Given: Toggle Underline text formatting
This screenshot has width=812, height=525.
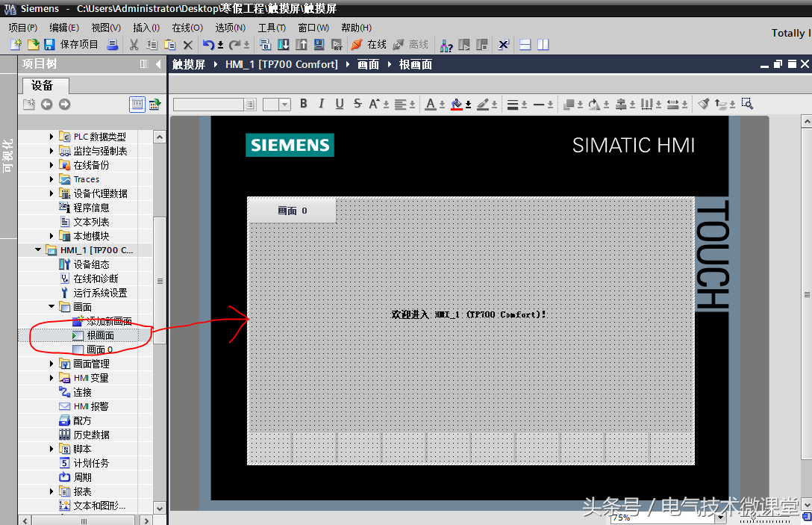Looking at the screenshot, I should click(339, 104).
